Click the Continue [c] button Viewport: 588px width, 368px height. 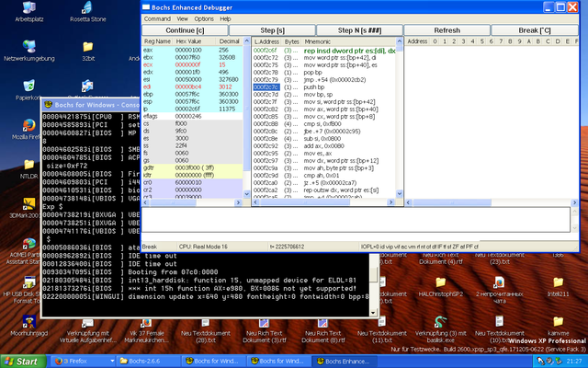coord(185,30)
